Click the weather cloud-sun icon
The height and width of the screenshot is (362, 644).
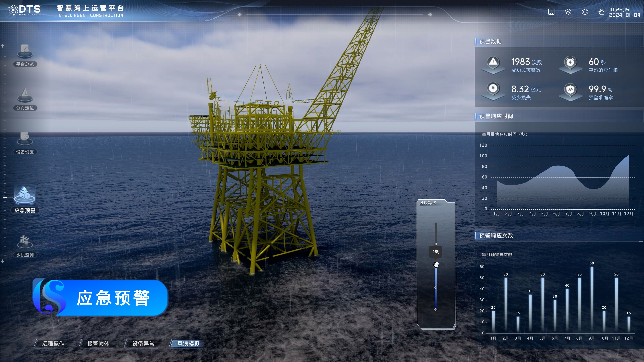(602, 12)
